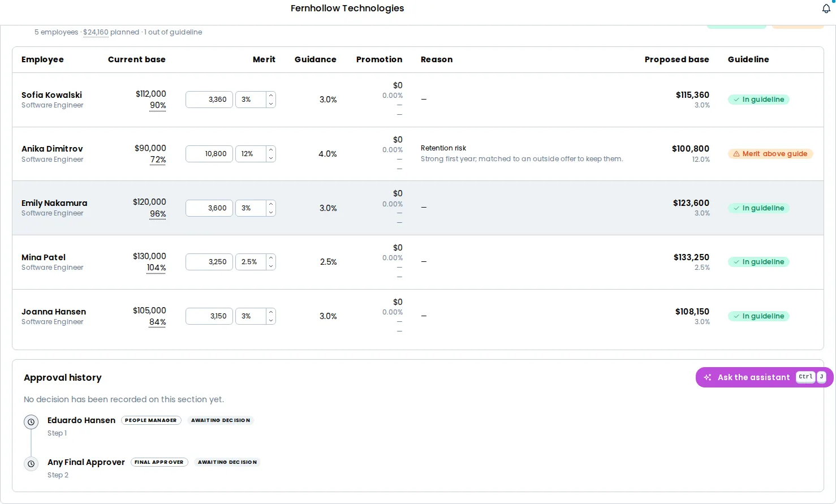Click Anika Dimitrov's 12% merit percent field
The image size is (836, 504).
point(251,154)
